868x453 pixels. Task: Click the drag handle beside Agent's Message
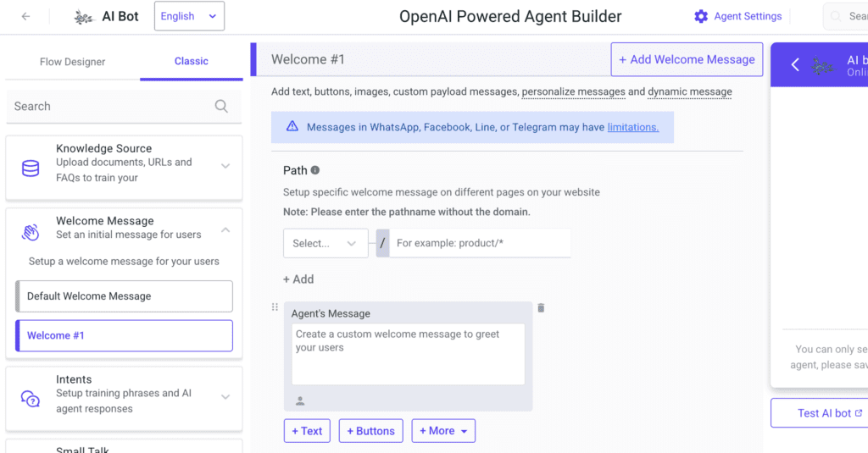[x=275, y=307]
